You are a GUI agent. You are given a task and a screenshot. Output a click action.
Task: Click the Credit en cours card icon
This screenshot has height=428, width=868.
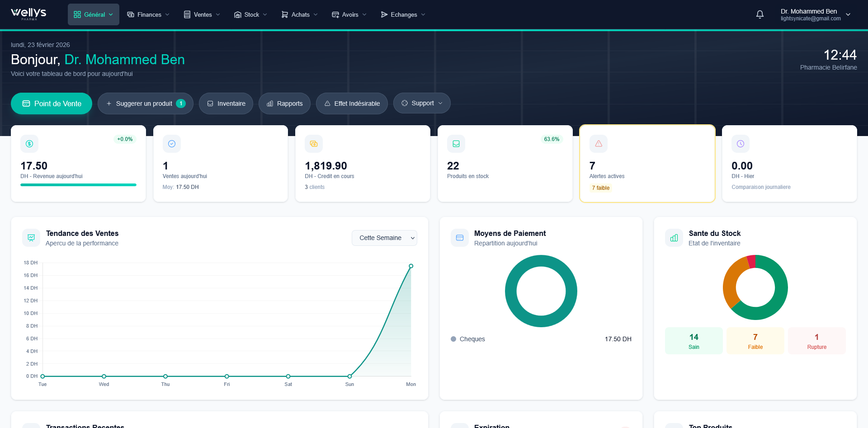(x=314, y=143)
